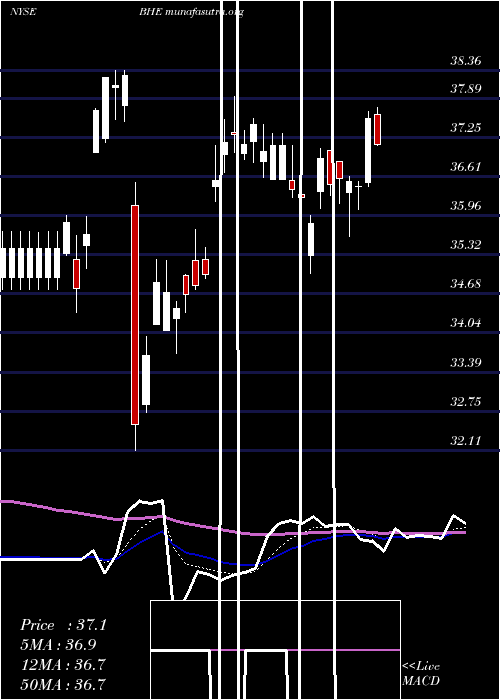Click the NYSE exchange label
Viewport: 500px width, 700px height.
point(23,12)
